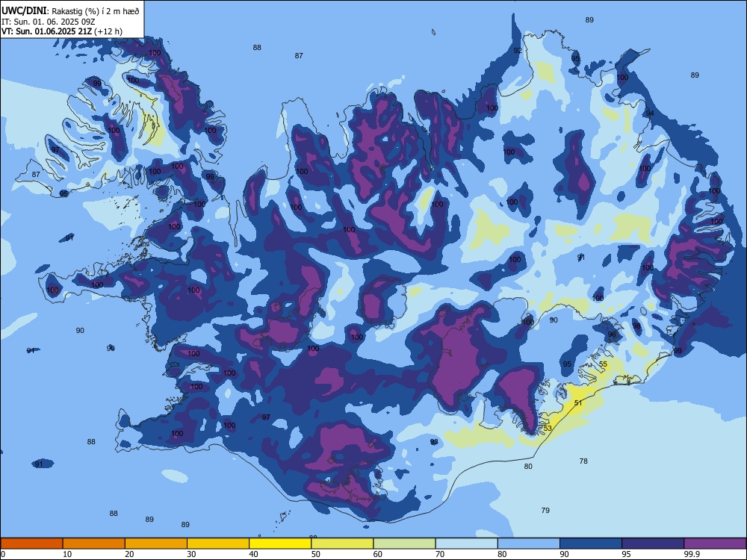The width and height of the screenshot is (747, 560).
Task: Choose the pale blue 70–80 legend swatch
Action: pyautogui.click(x=466, y=544)
